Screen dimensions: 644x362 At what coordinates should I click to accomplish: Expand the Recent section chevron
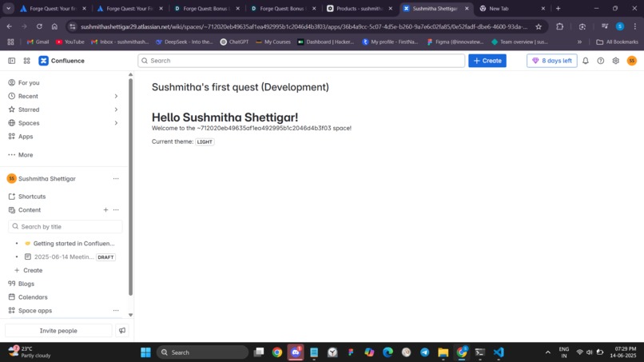pos(116,96)
